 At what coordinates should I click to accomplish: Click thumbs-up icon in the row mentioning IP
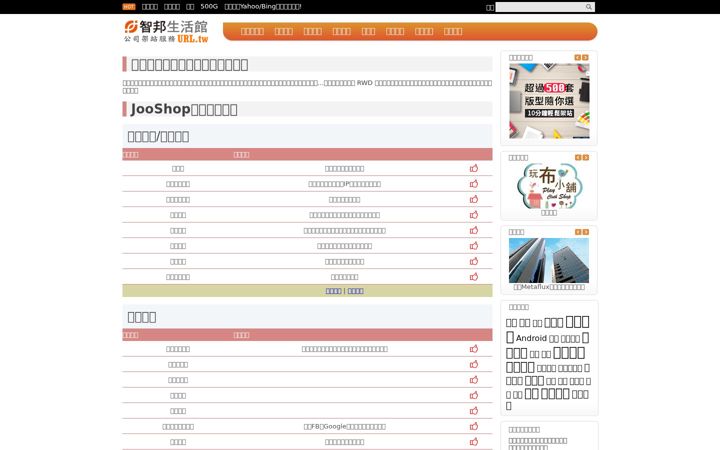(x=474, y=184)
